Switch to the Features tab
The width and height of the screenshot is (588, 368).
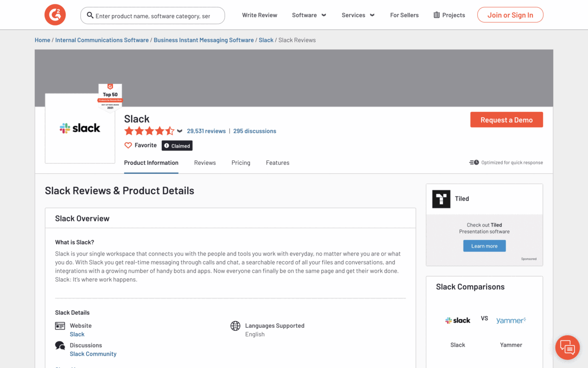278,163
